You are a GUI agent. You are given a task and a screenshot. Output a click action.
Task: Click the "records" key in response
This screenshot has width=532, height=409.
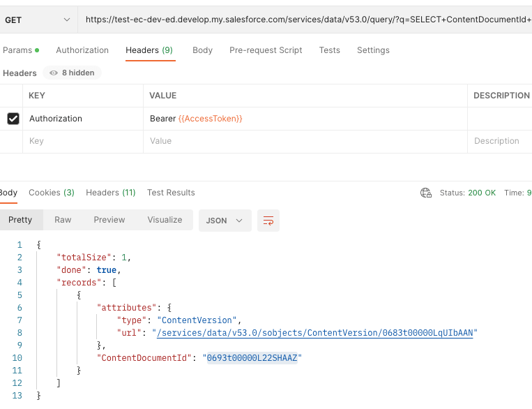(79, 283)
